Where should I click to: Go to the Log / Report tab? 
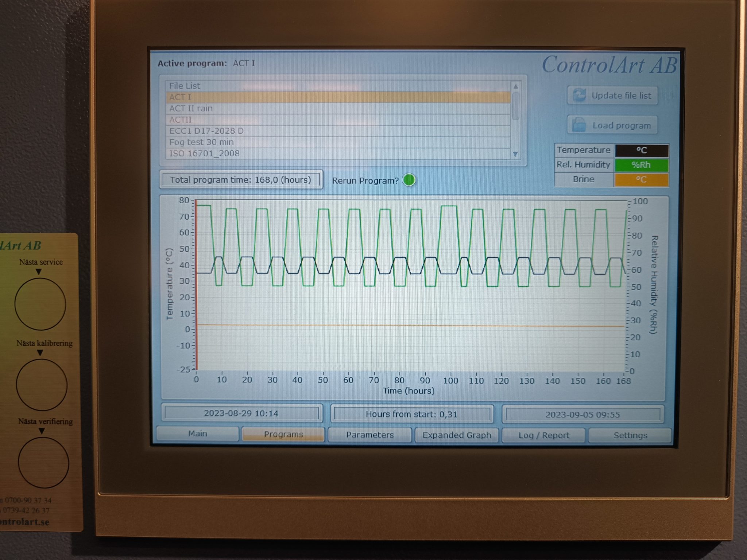543,435
